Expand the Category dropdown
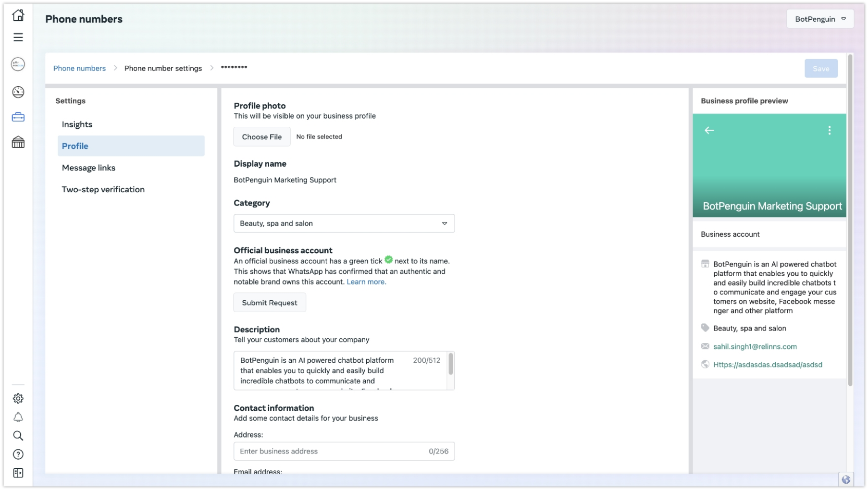This screenshot has height=490, width=868. pos(344,223)
